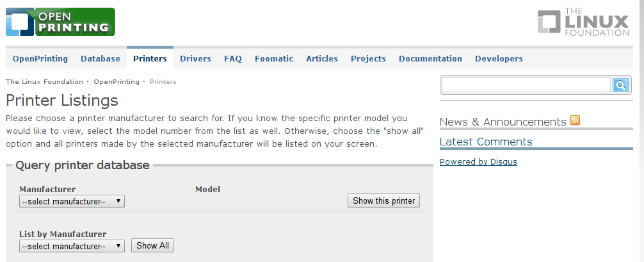Expand the Manufacturer select dropdown
Viewport: 644px width, 262px height.
point(72,201)
